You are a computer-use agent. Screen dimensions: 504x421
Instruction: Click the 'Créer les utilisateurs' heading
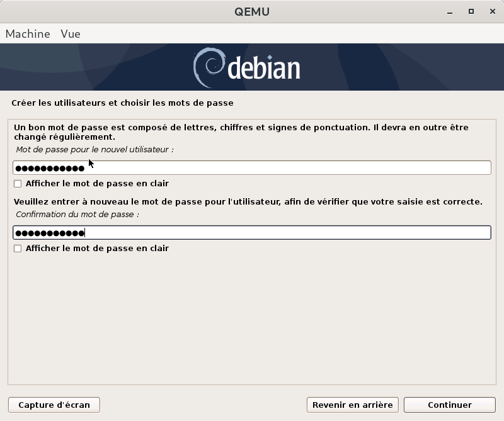[x=122, y=103]
